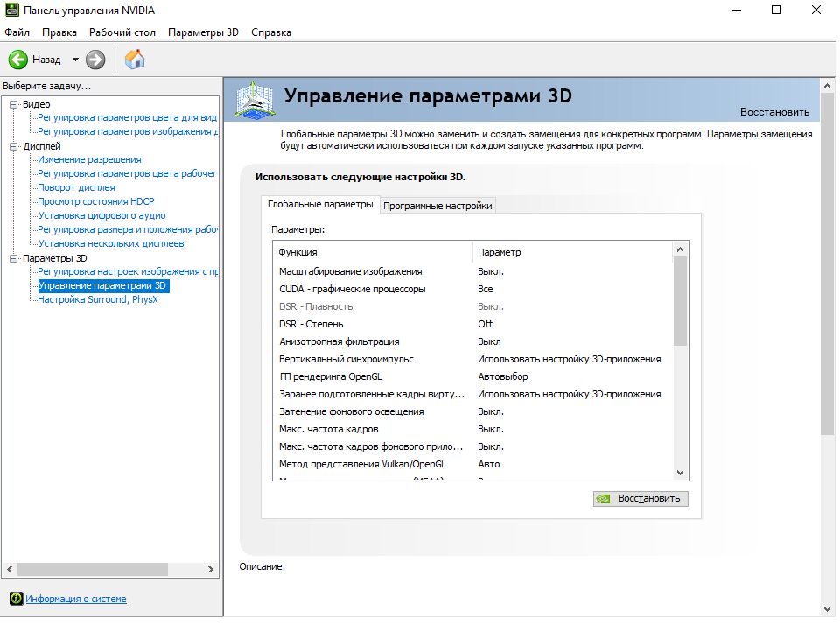Open Регулировка параметров цвета рабочего стола
This screenshot has width=840, height=625.
[127, 173]
